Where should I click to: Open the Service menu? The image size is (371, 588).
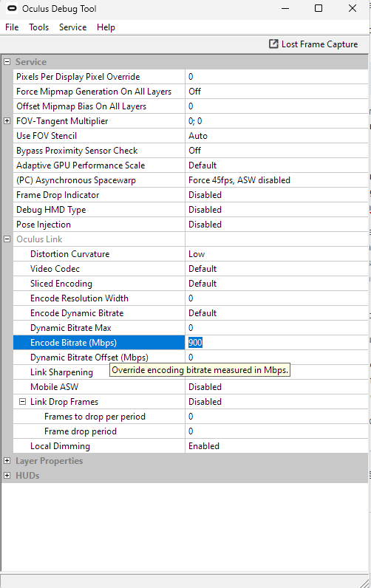pos(72,27)
